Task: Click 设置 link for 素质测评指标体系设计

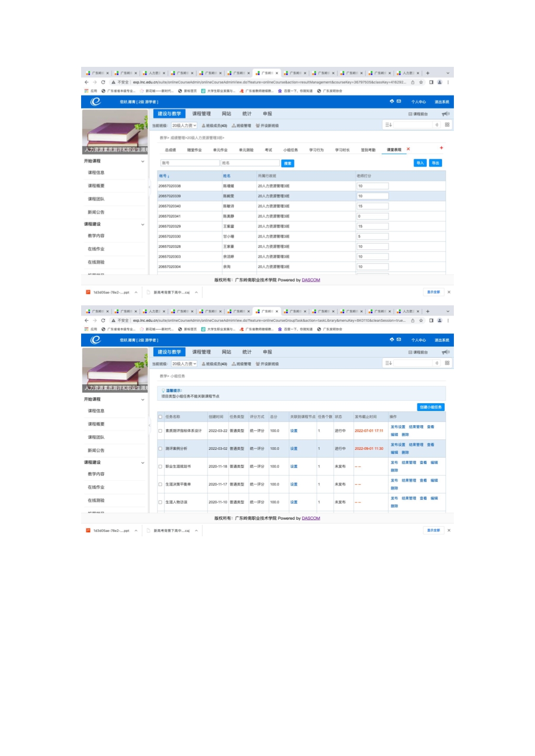Action: click(294, 431)
